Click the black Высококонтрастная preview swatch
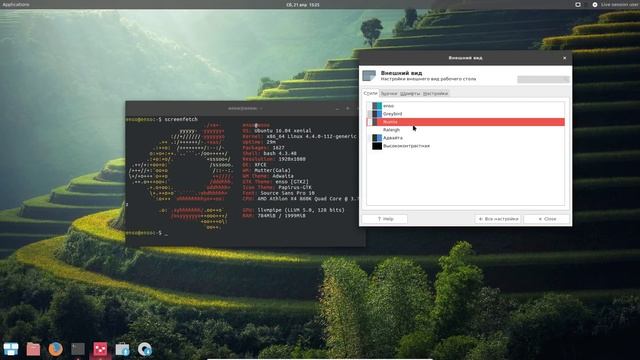The image size is (640, 360). (377, 146)
